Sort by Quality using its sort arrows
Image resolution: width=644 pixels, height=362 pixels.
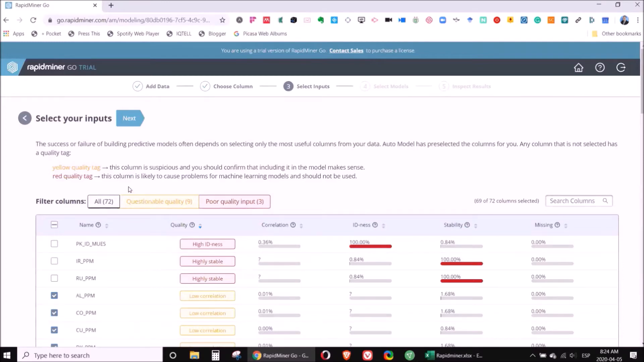tap(200, 226)
